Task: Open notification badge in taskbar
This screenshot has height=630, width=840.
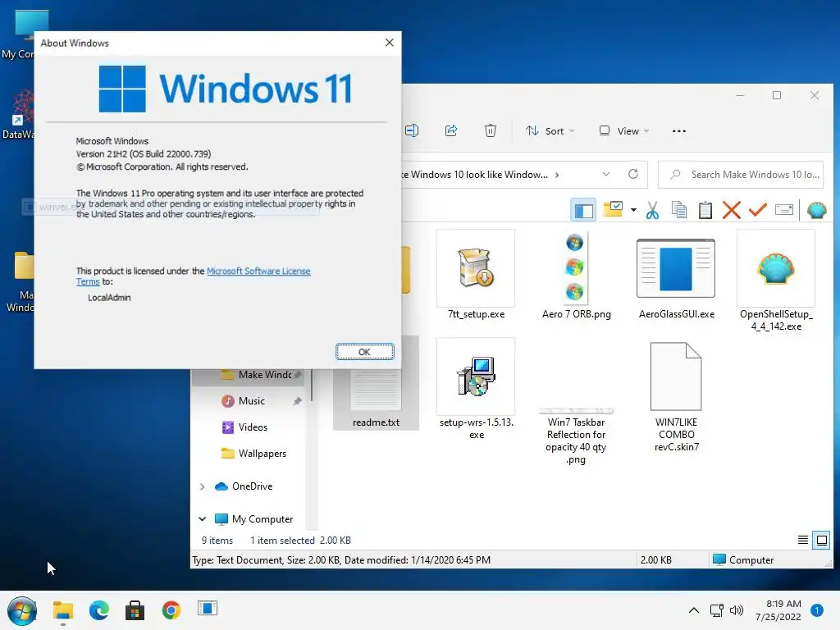Action: (817, 610)
